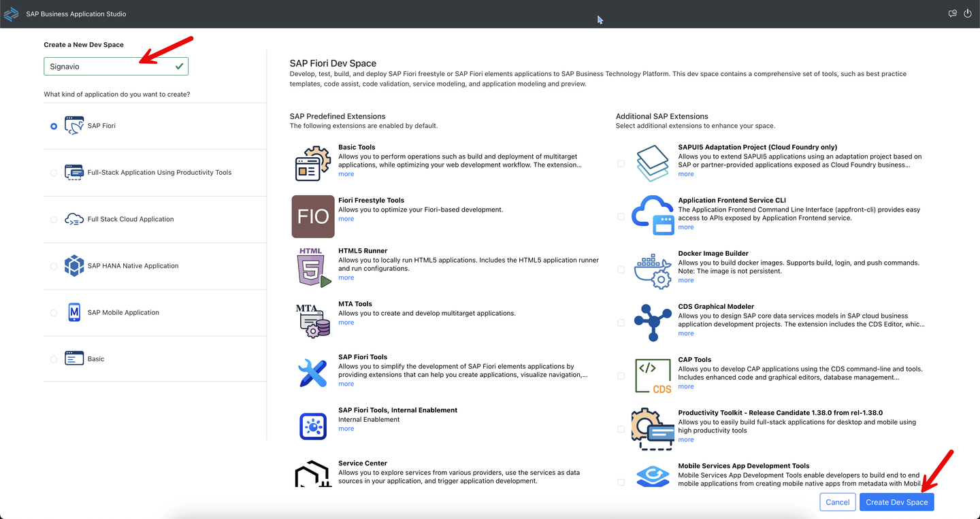Click the SAP Fiori application type icon
Image resolution: width=980 pixels, height=519 pixels.
point(74,126)
